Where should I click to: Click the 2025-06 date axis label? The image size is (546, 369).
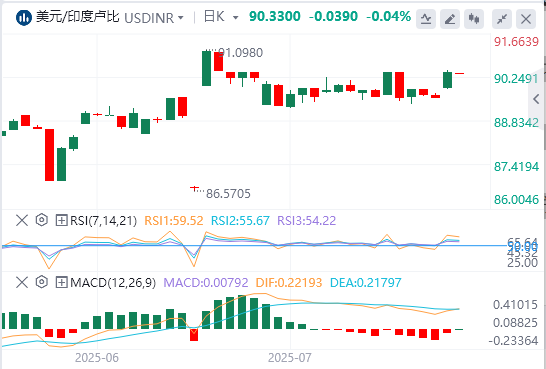tap(97, 358)
